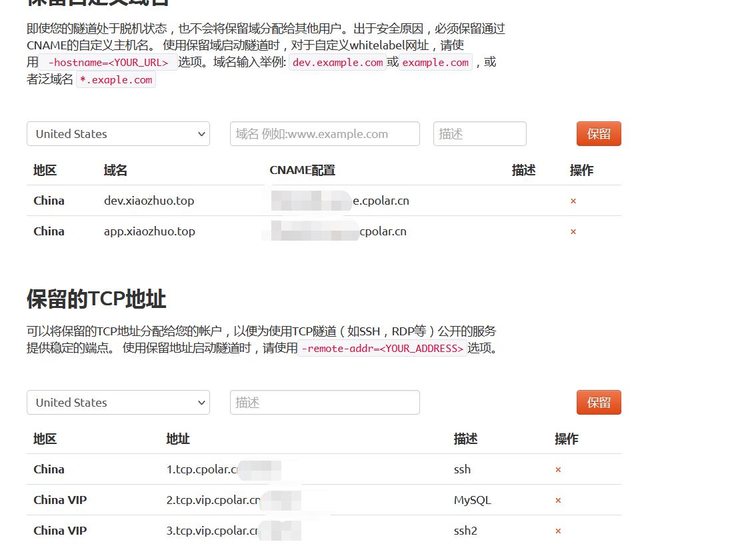Select dev.xiaozhuo.top domain text
This screenshot has height=560, width=732.
(x=149, y=201)
